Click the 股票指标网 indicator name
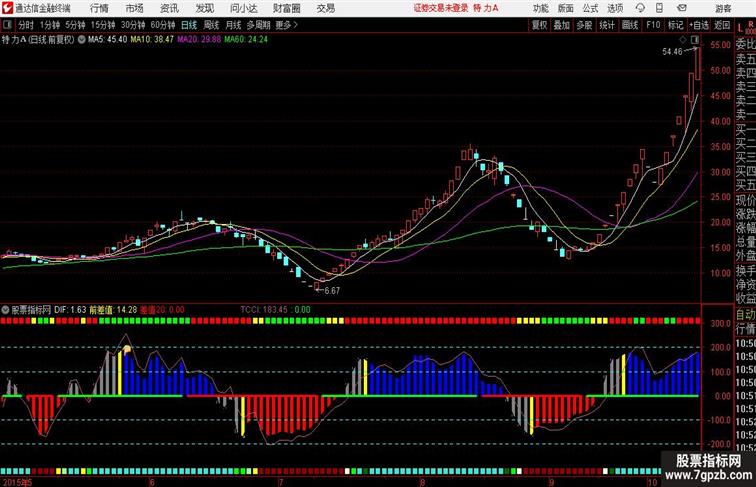Viewport: 756px width, 487px height. click(31, 310)
